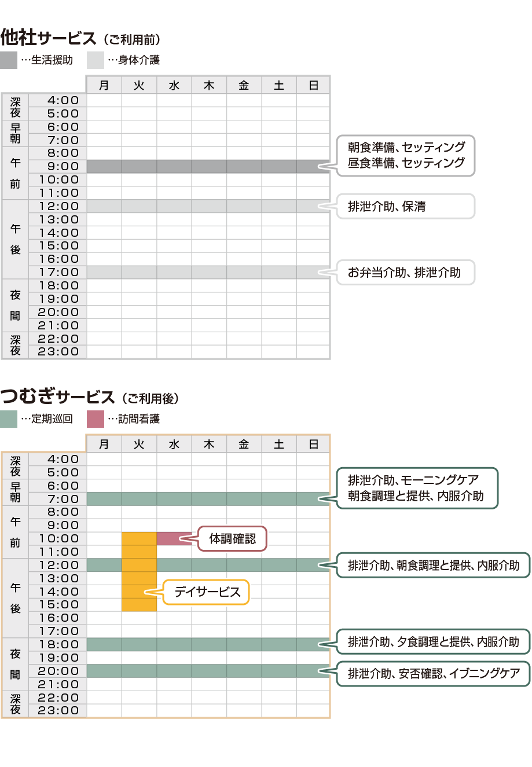Click 午後 period label in 他社サービス table
Image resolution: width=532 pixels, height=767 pixels.
(x=15, y=240)
